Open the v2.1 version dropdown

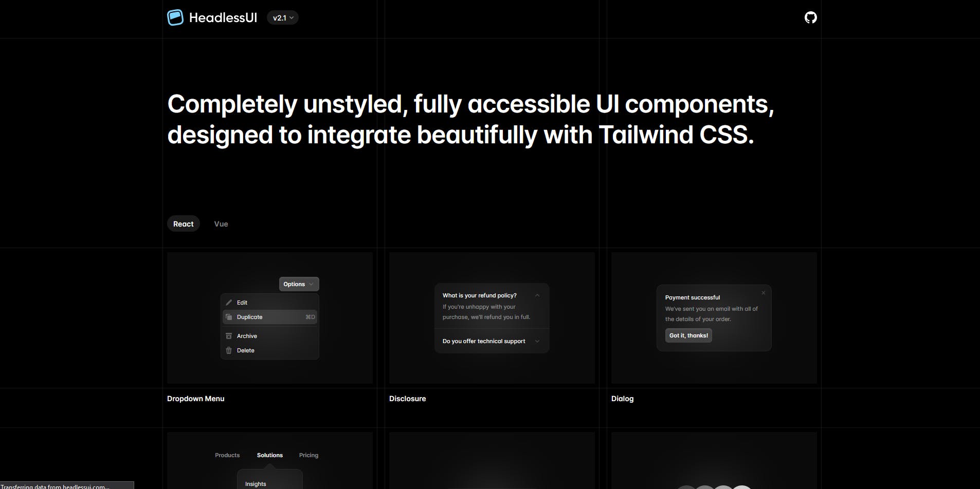pos(283,17)
